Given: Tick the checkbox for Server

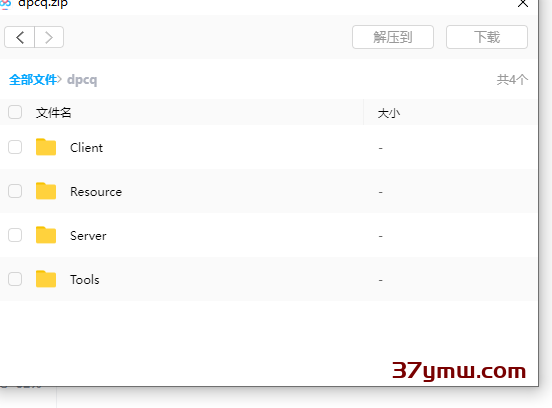Looking at the screenshot, I should (15, 235).
